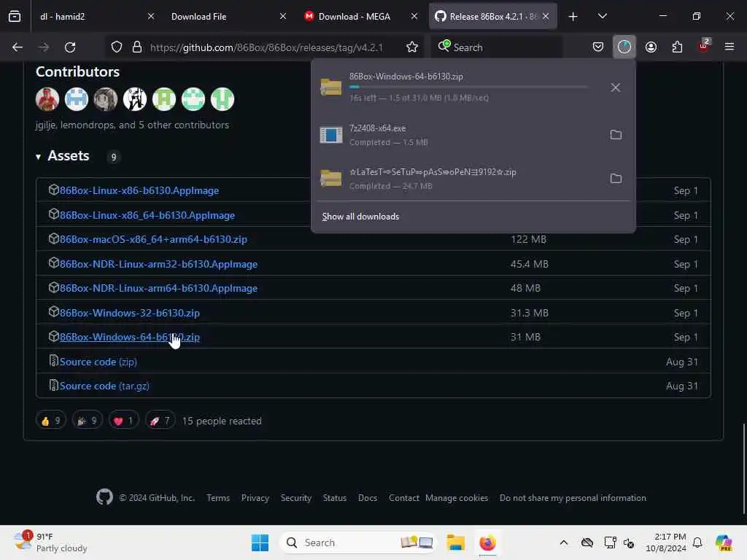Click Manage cookies in footer

(x=457, y=498)
